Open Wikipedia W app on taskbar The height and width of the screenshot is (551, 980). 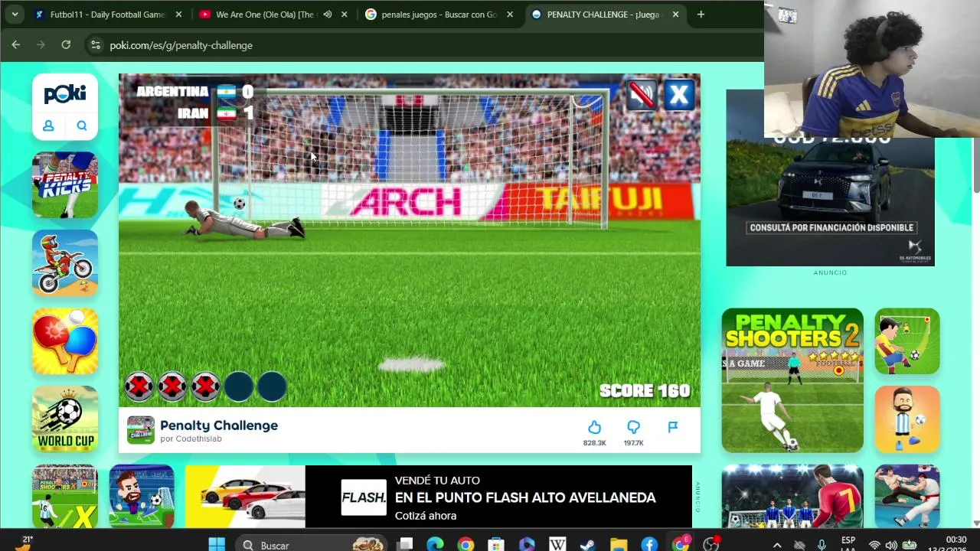(557, 545)
